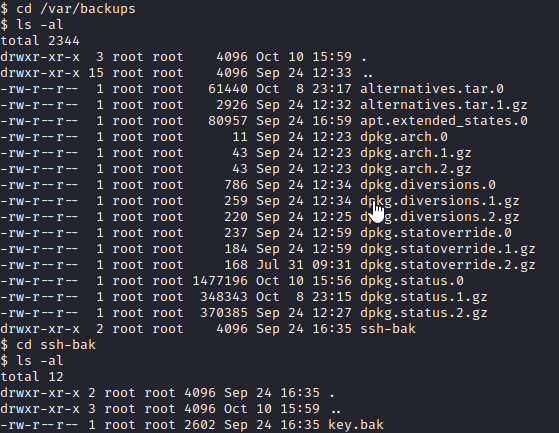Image resolution: width=559 pixels, height=433 pixels.
Task: Click the 'cd ssh-bak' command line
Action: tap(48, 345)
